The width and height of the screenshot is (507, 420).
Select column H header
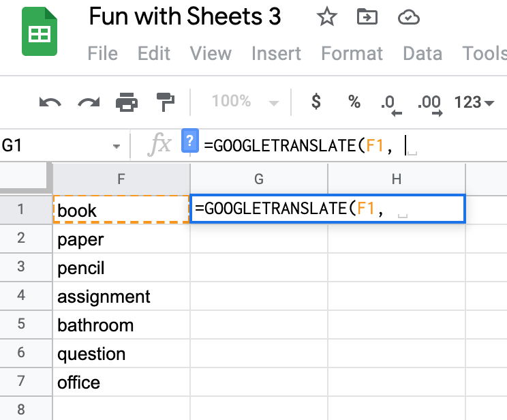pos(396,179)
